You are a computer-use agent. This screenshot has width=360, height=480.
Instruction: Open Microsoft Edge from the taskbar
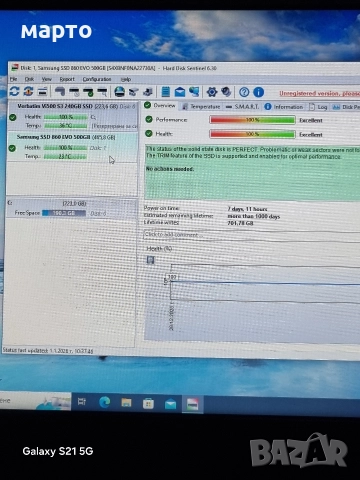105,403
